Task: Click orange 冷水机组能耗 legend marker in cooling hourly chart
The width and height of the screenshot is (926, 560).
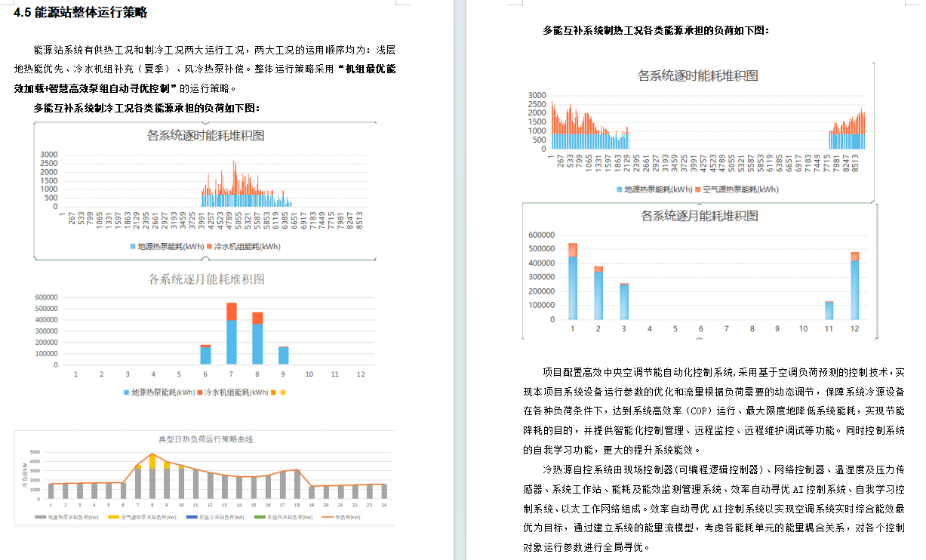Action: tap(210, 247)
